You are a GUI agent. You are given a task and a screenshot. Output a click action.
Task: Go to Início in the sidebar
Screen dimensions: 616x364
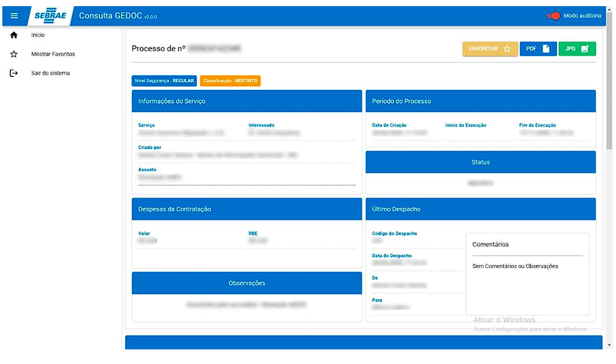coord(38,35)
